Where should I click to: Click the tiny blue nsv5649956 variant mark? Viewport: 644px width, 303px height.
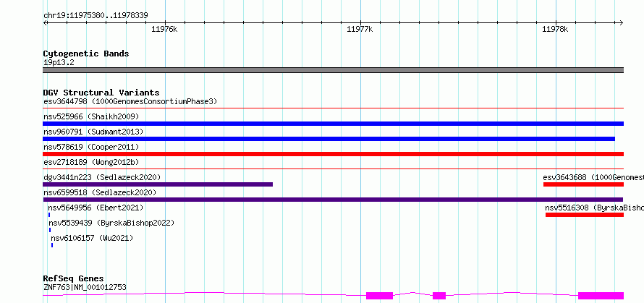click(49, 215)
